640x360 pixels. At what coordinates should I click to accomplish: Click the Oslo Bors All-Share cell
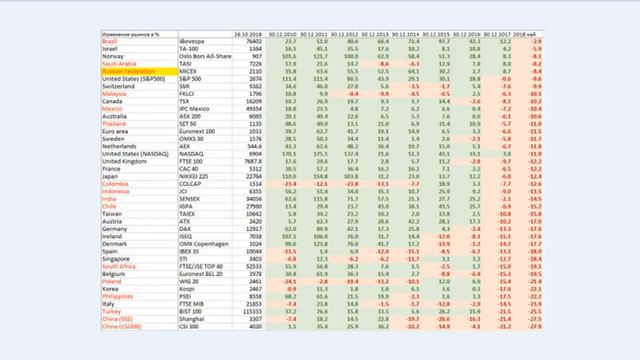pos(205,56)
